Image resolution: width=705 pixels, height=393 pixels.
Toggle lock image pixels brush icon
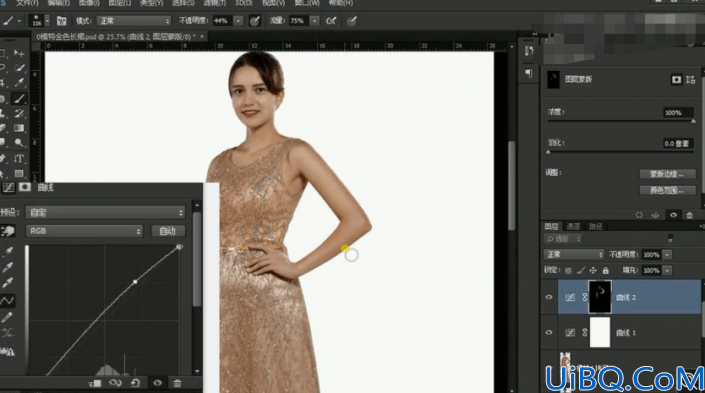[x=581, y=270]
